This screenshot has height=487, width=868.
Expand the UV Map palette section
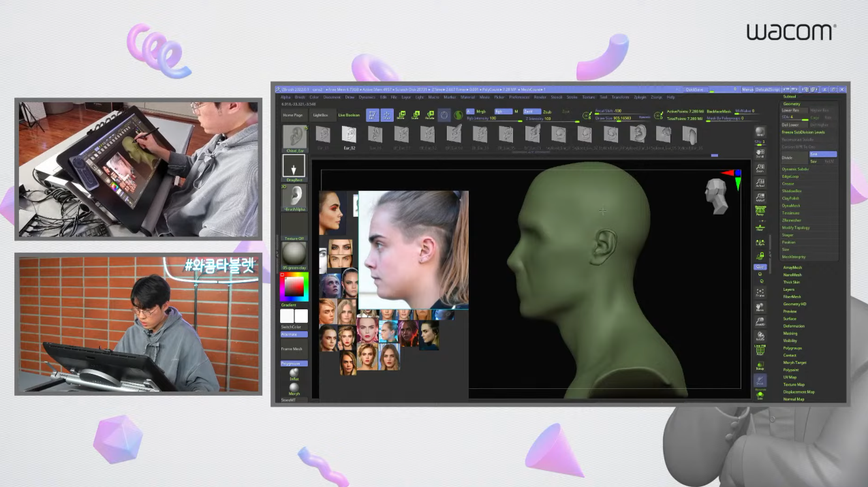[790, 377]
